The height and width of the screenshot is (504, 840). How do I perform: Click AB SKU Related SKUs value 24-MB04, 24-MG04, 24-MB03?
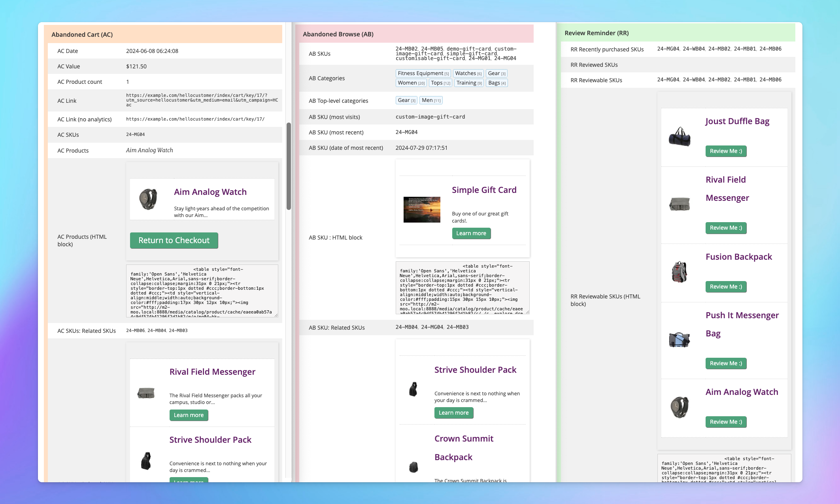click(432, 327)
